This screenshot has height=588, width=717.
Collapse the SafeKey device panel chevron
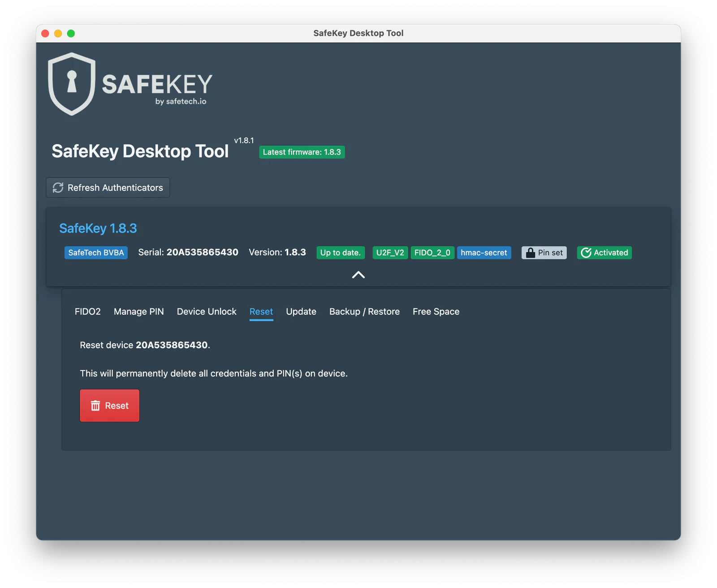pyautogui.click(x=358, y=275)
